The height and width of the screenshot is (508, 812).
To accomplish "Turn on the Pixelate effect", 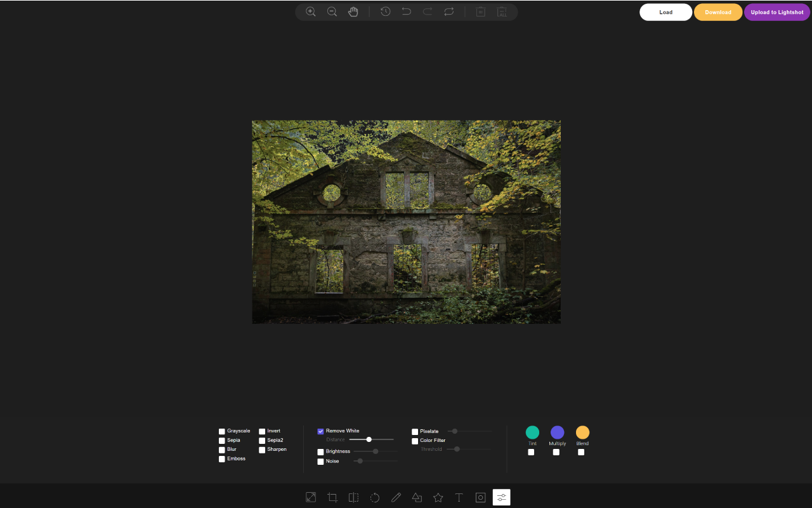I will [415, 431].
